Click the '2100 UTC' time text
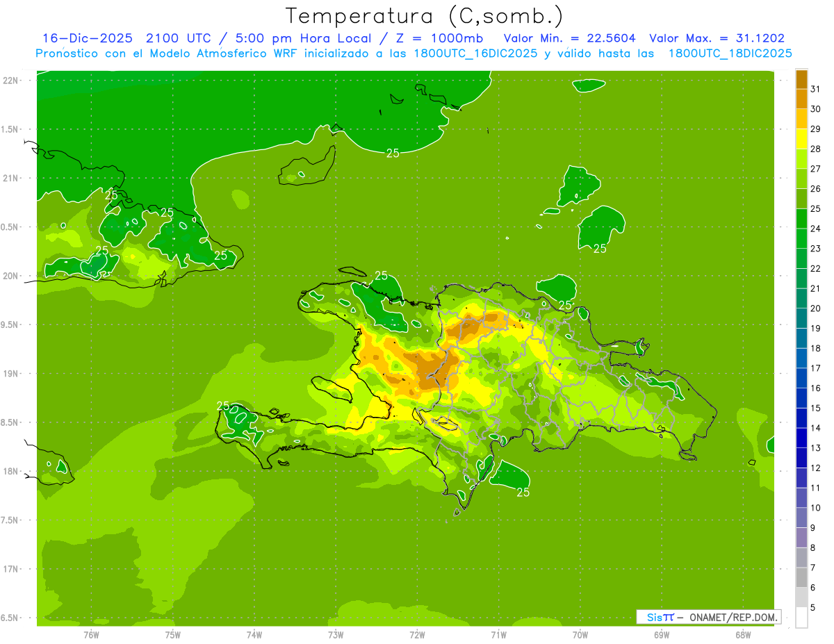The width and height of the screenshot is (834, 644). click(178, 38)
